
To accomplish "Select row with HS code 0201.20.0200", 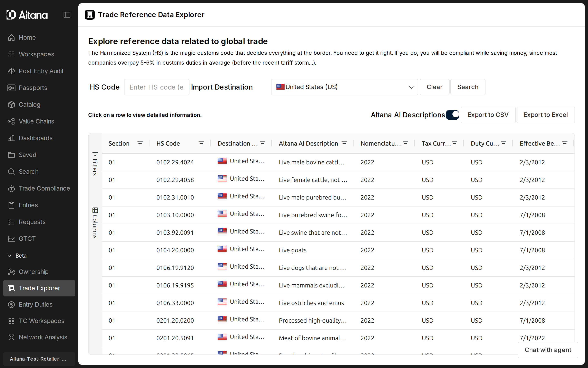I will click(338, 321).
